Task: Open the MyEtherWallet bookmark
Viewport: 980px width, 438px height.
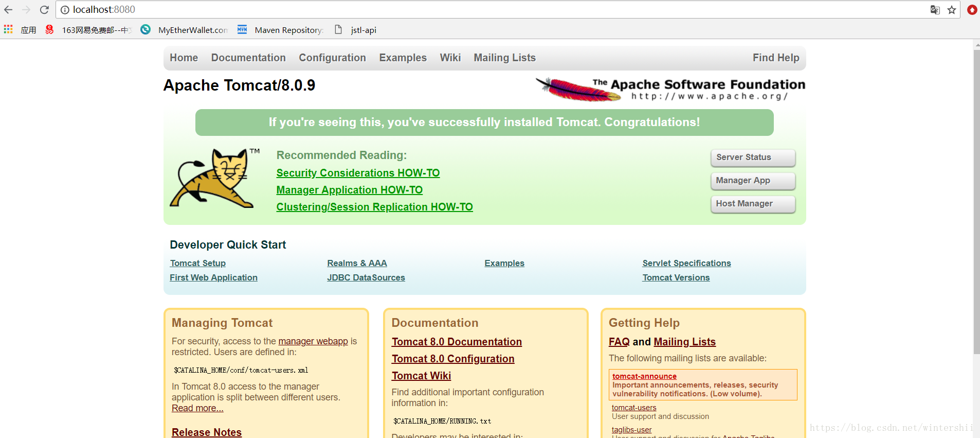Action: (x=184, y=30)
